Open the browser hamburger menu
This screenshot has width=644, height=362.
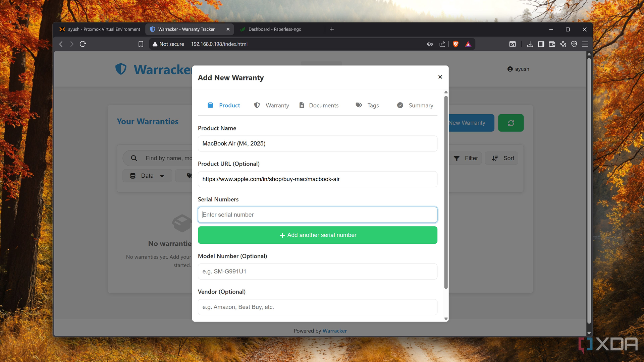pos(585,44)
